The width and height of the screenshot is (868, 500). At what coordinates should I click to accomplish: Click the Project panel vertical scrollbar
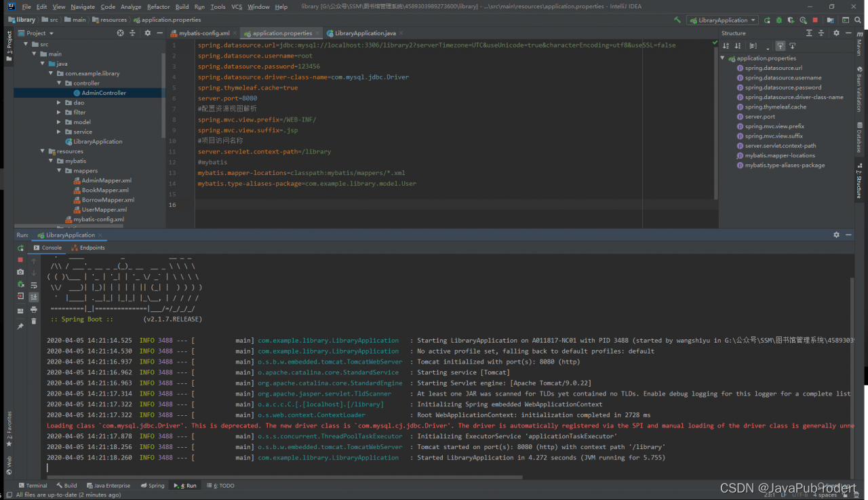pyautogui.click(x=163, y=95)
